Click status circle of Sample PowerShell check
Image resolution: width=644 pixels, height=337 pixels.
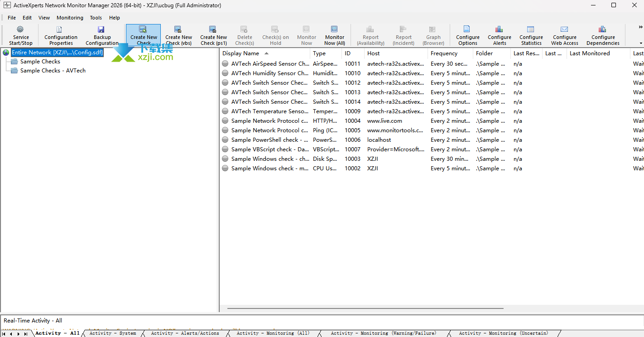click(225, 140)
